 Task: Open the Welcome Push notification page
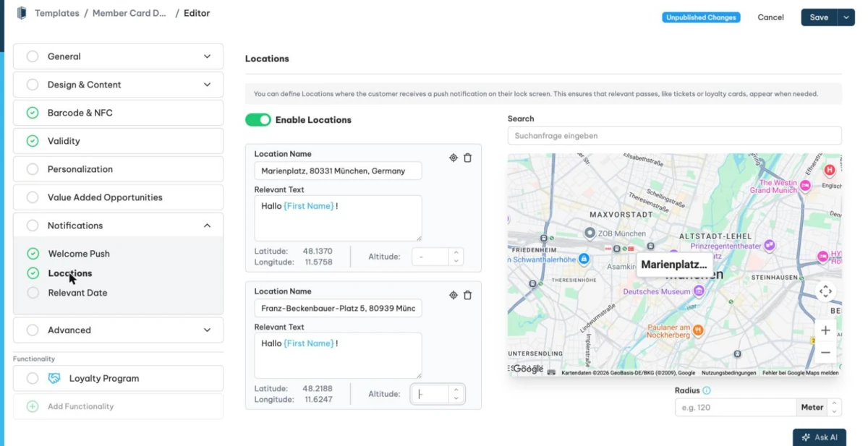pos(79,254)
